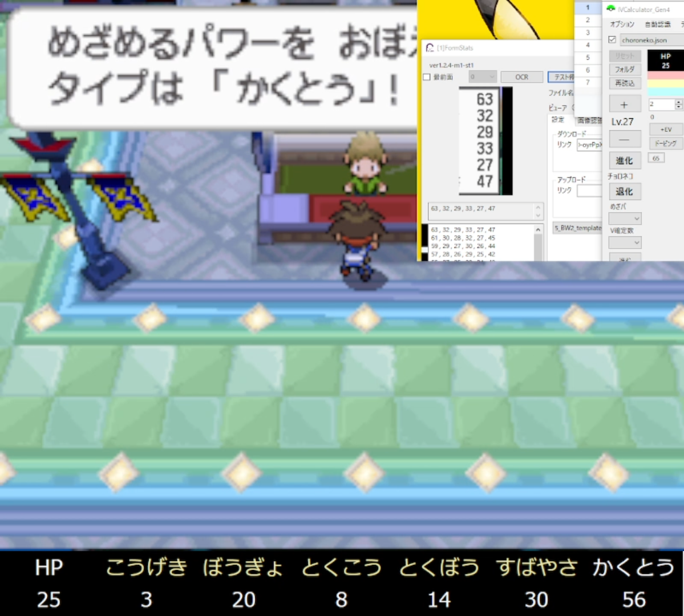
Task: Click the IVCalculator_Gen4 window icon
Action: 611,9
